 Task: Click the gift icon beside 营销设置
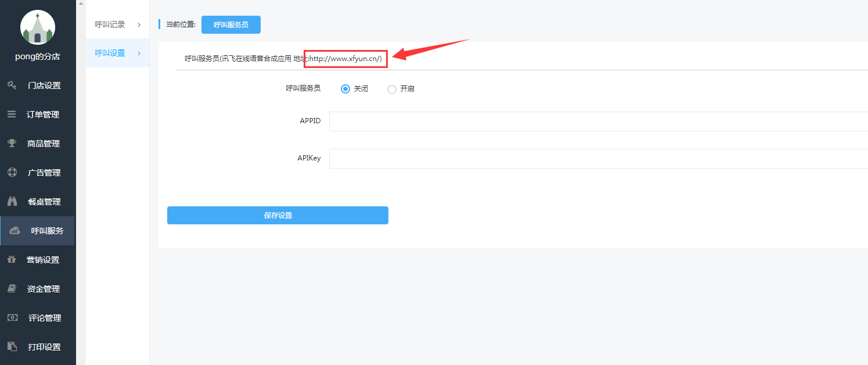pyautogui.click(x=12, y=260)
